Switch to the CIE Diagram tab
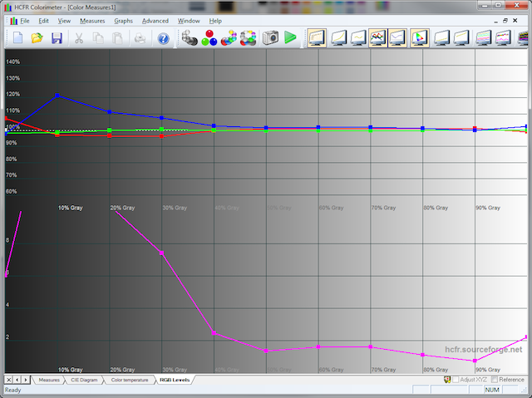532x398 pixels. (x=84, y=380)
